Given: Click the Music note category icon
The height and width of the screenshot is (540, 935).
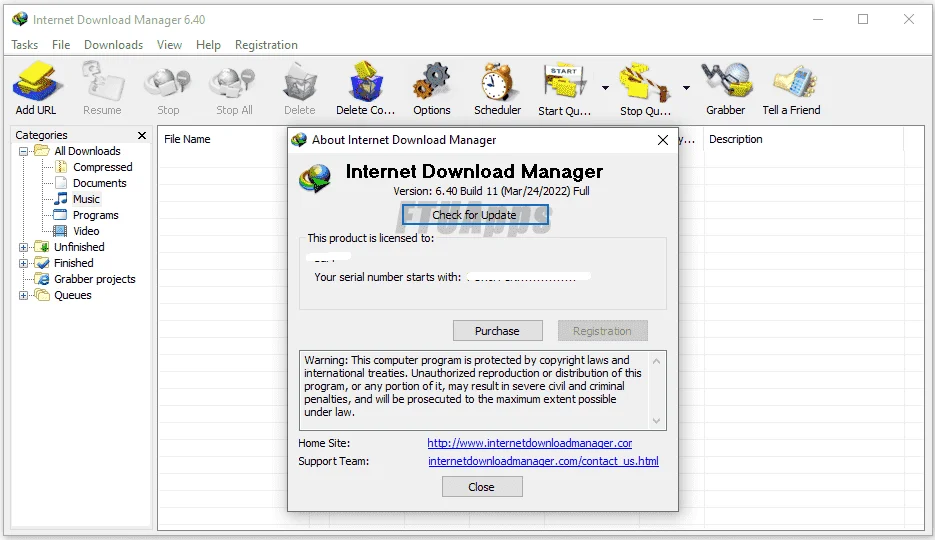Looking at the screenshot, I should pos(61,198).
